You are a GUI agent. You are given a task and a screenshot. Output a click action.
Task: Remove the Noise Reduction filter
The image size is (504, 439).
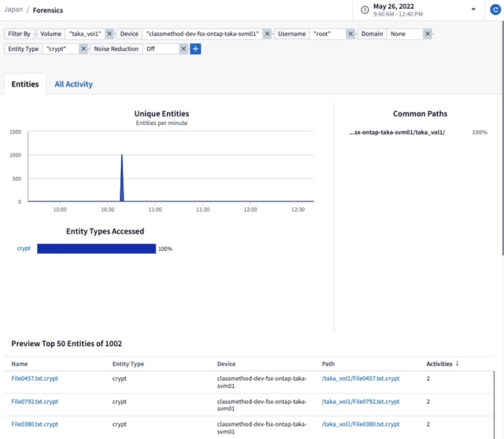[x=183, y=49]
